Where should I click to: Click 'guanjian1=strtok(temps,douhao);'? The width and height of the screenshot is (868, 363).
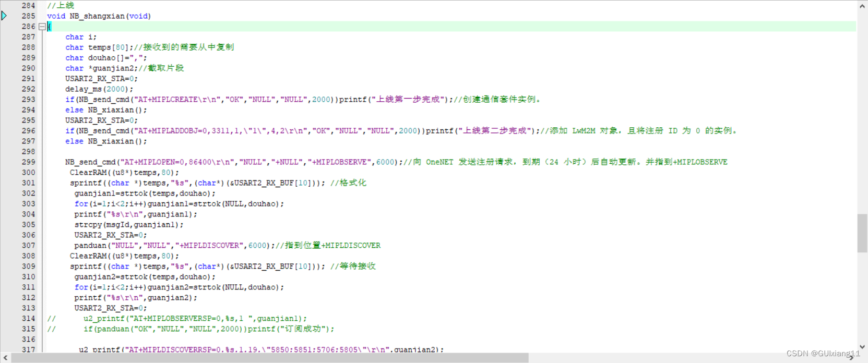click(145, 193)
